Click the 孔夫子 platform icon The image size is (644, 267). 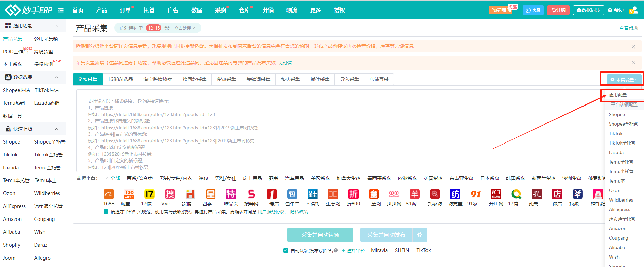coord(537,194)
